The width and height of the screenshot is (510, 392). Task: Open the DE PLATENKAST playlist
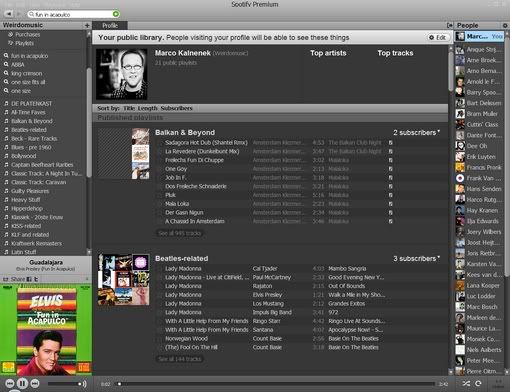click(x=31, y=104)
